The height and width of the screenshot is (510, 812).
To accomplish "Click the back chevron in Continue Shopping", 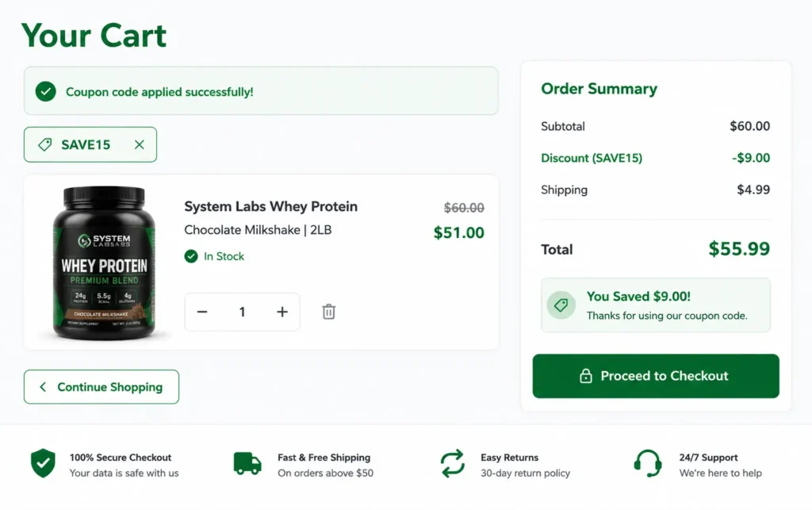I will pos(43,387).
